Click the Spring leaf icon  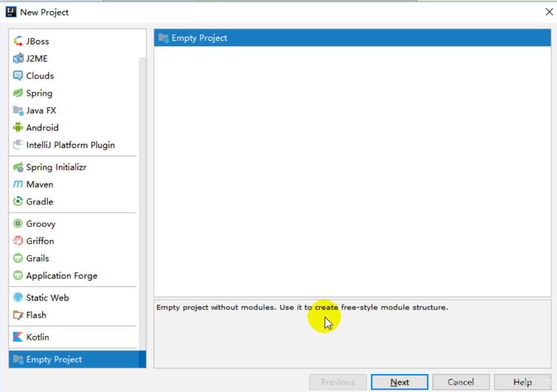[18, 93]
